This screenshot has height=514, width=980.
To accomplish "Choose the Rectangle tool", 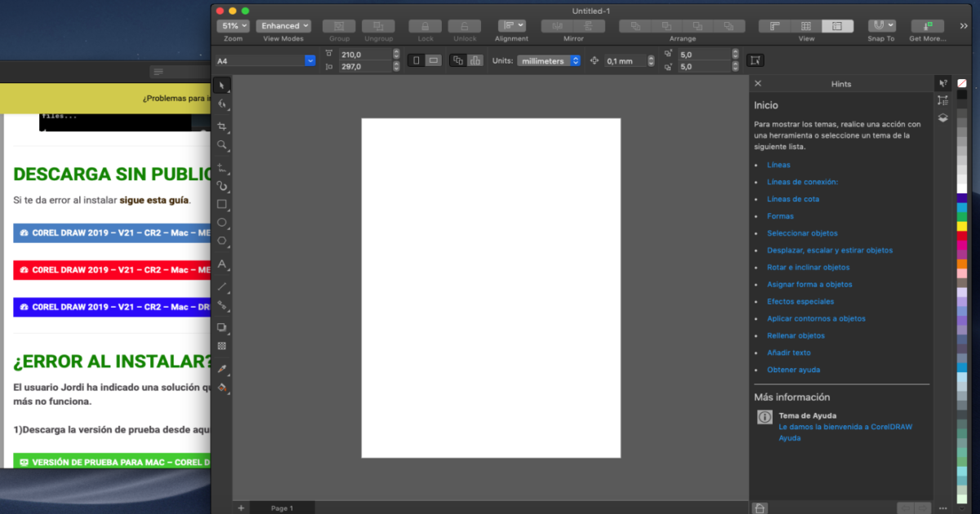I will point(221,204).
